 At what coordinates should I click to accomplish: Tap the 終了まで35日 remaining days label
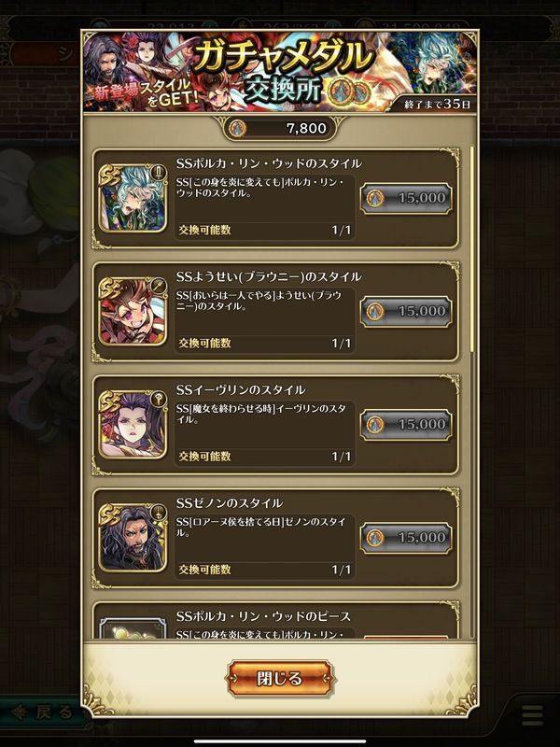tap(437, 104)
